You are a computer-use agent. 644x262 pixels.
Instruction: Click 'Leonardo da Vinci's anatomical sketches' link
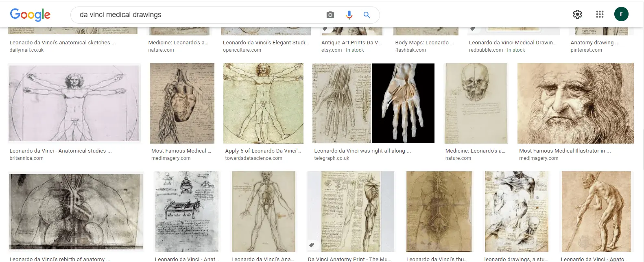(x=63, y=42)
